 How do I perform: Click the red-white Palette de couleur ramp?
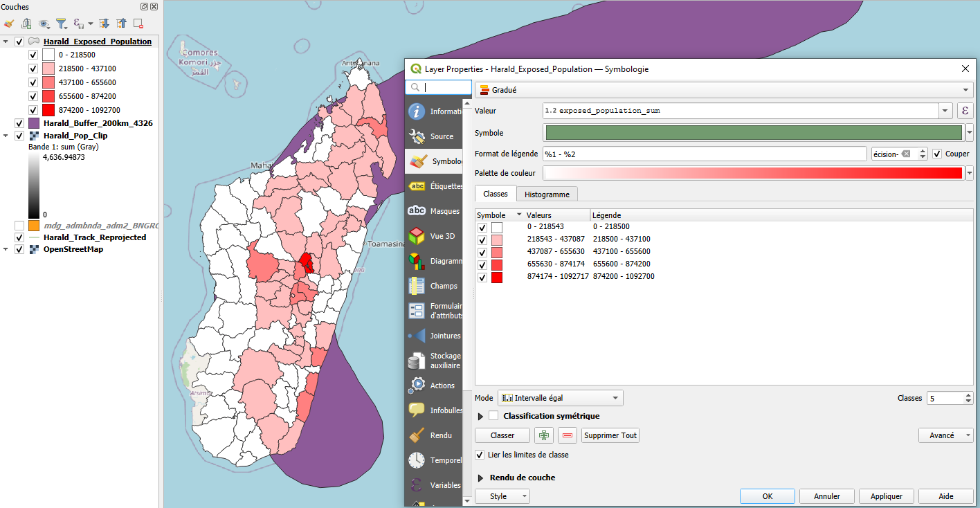tap(753, 173)
